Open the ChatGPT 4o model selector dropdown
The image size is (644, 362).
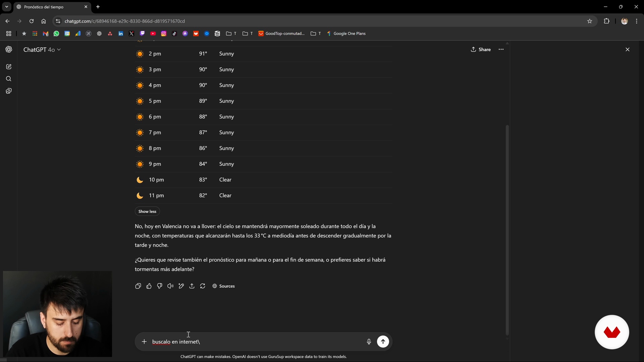(x=42, y=50)
